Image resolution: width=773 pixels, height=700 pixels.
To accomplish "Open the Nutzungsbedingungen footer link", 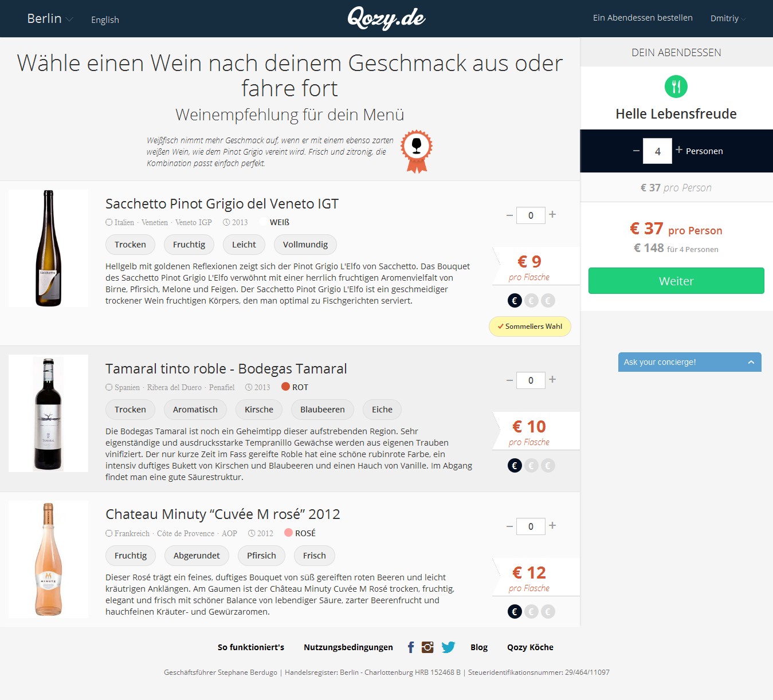I will pyautogui.click(x=348, y=647).
